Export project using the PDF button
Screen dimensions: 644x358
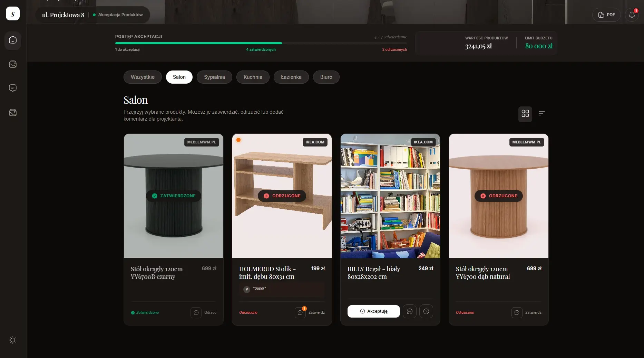(606, 15)
